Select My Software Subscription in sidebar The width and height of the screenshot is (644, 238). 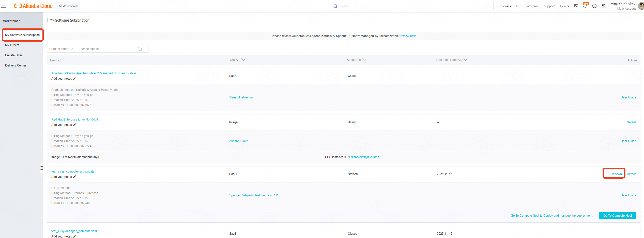point(23,35)
